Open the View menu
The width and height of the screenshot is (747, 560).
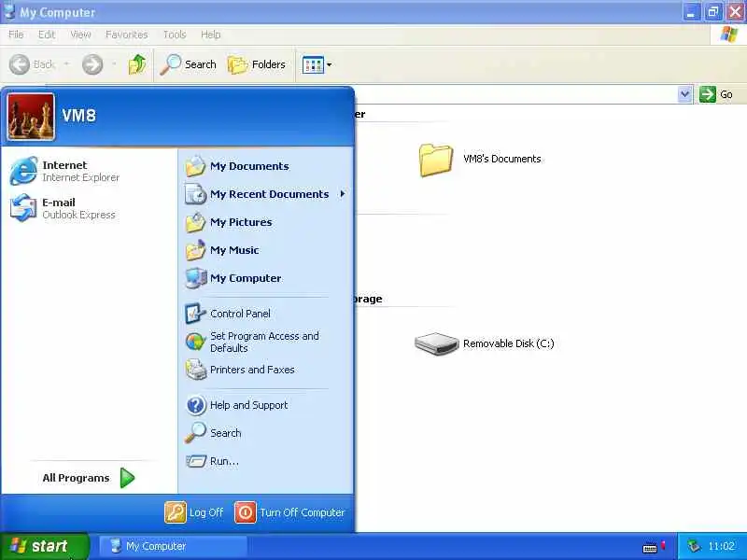[80, 35]
